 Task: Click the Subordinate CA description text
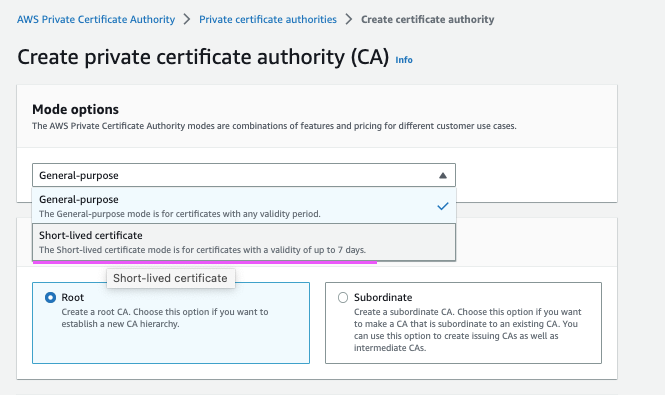click(x=468, y=330)
